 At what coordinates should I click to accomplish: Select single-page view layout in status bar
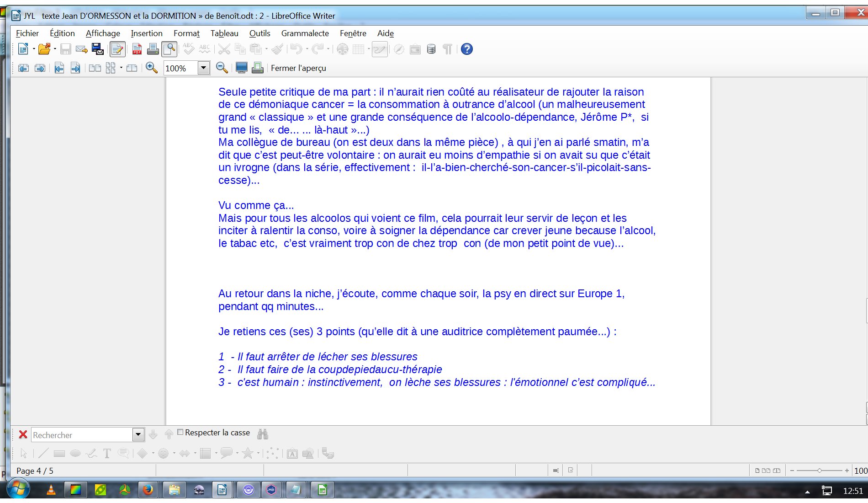pyautogui.click(x=757, y=471)
